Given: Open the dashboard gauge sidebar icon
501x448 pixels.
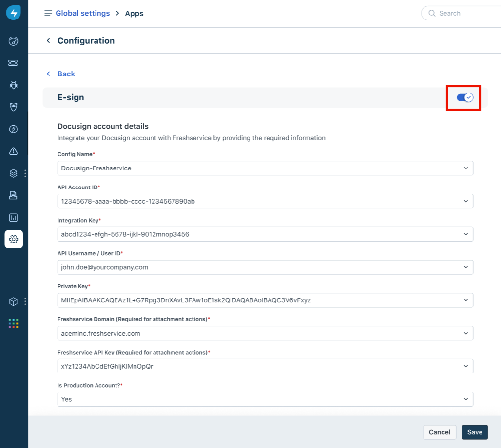Looking at the screenshot, I should coord(14,41).
